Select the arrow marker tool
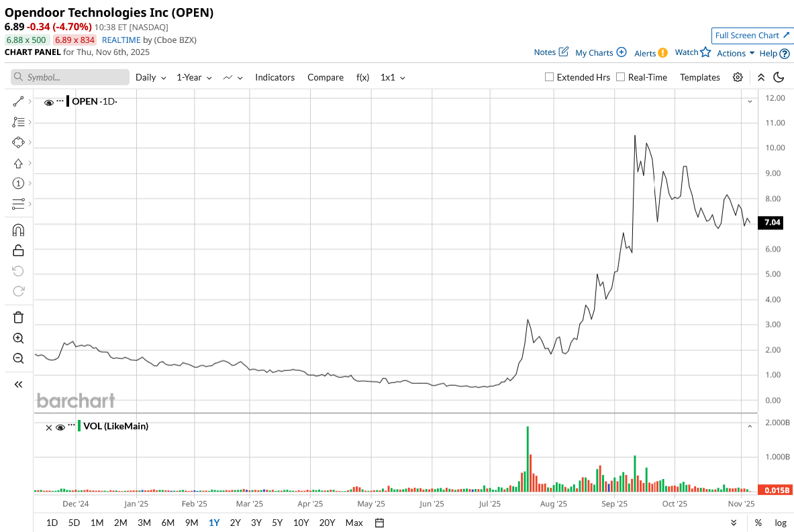The image size is (794, 532). pos(18,164)
